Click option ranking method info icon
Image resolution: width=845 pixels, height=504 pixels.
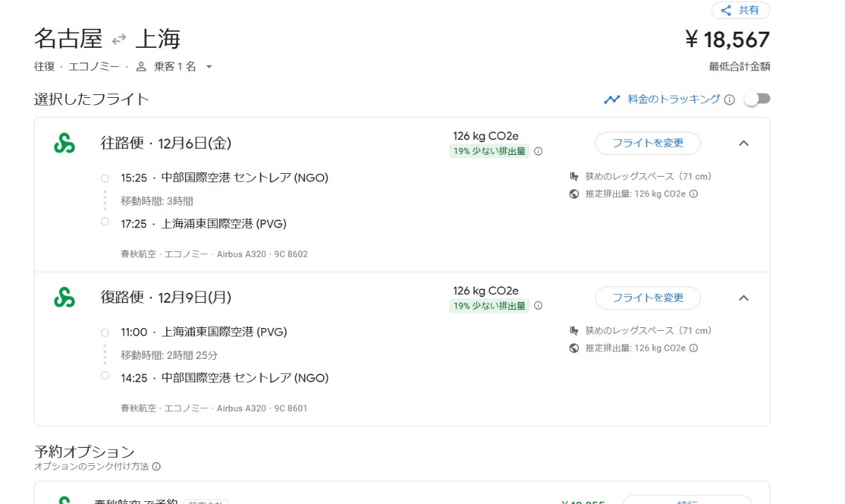[156, 467]
